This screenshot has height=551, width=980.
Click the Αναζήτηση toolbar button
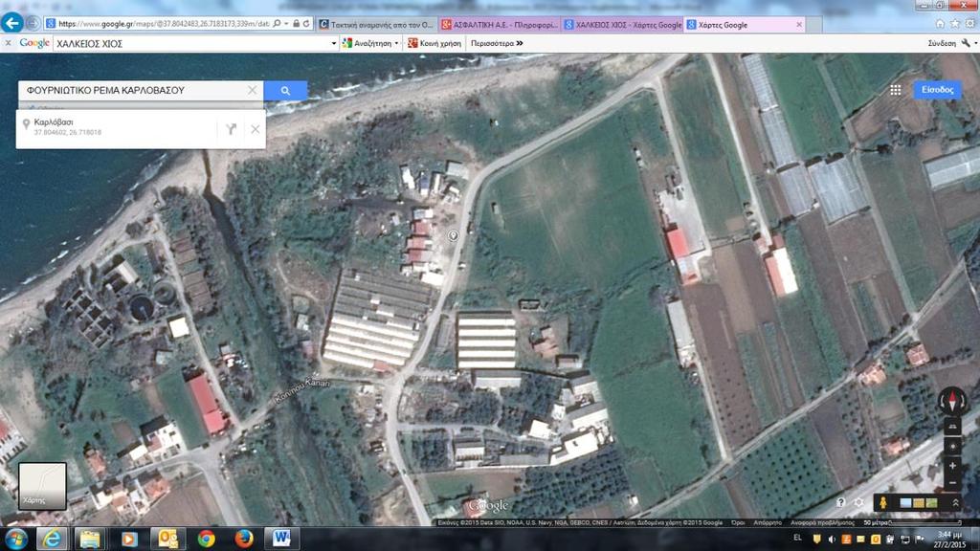point(367,43)
